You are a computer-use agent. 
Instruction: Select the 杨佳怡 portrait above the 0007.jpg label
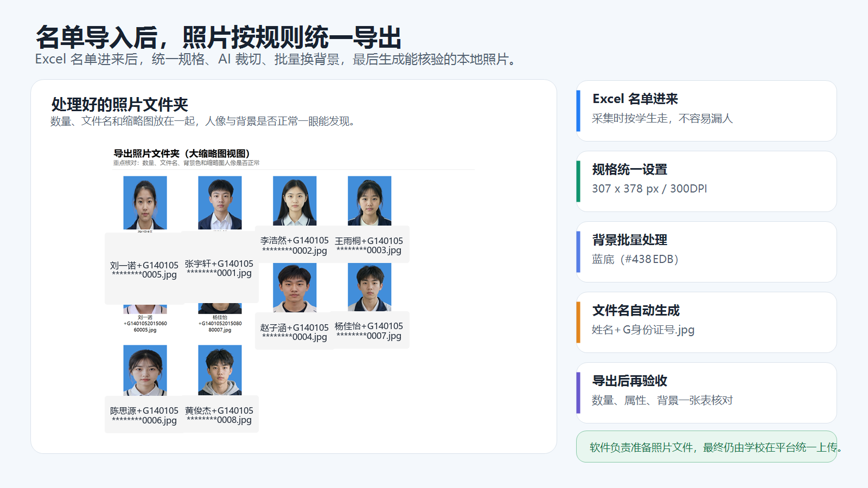tap(369, 287)
